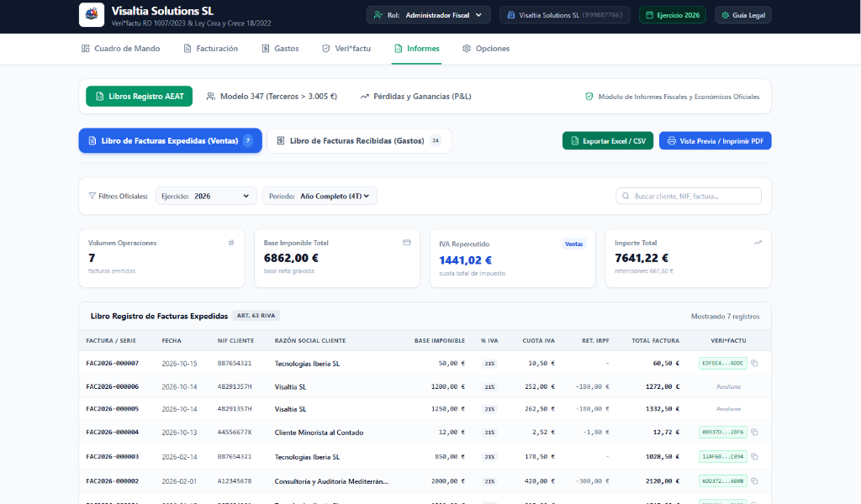This screenshot has height=504, width=861.
Task: Copy the Veri*factu hash for FAC2026-000007
Action: [x=754, y=363]
